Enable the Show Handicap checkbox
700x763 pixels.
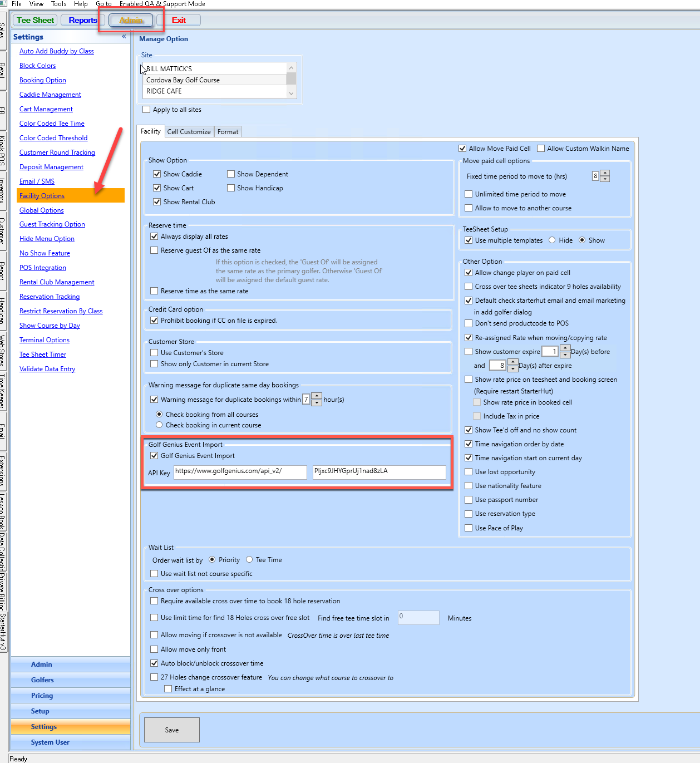[231, 188]
